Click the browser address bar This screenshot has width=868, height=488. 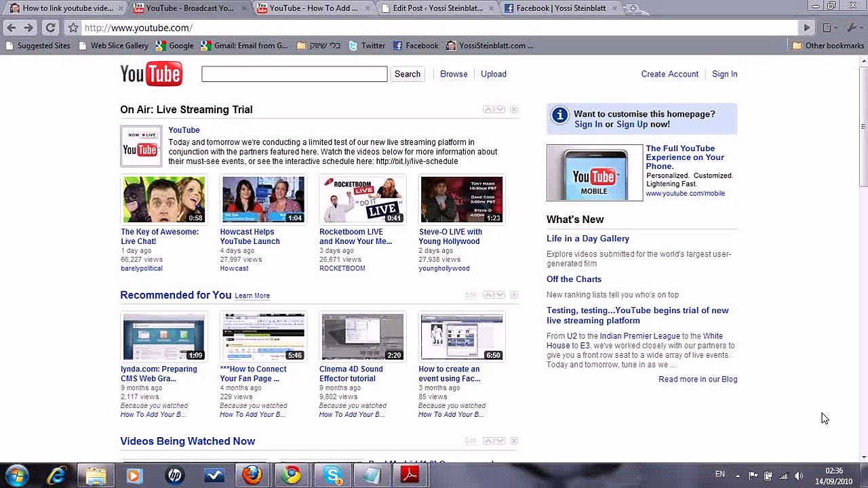[439, 28]
